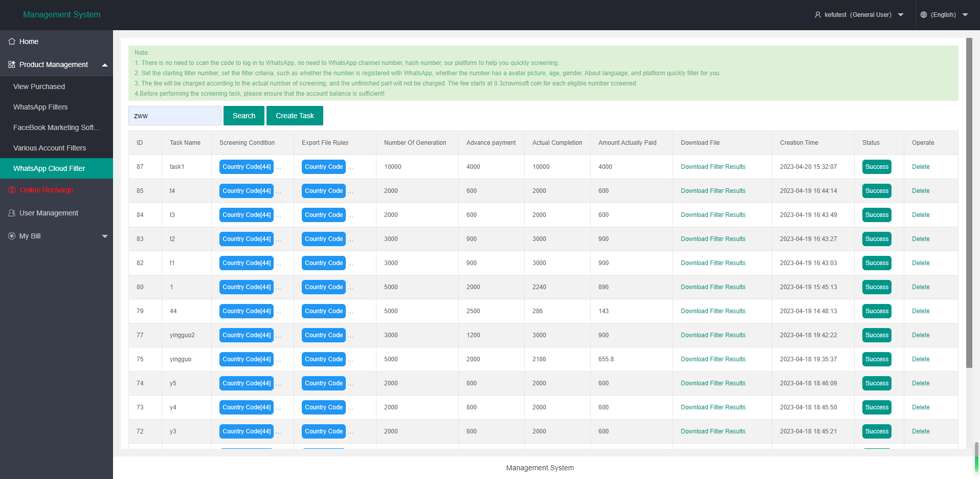This screenshot has height=479, width=980.
Task: Click Country Code export rule tag for yingguo
Action: pyautogui.click(x=324, y=359)
